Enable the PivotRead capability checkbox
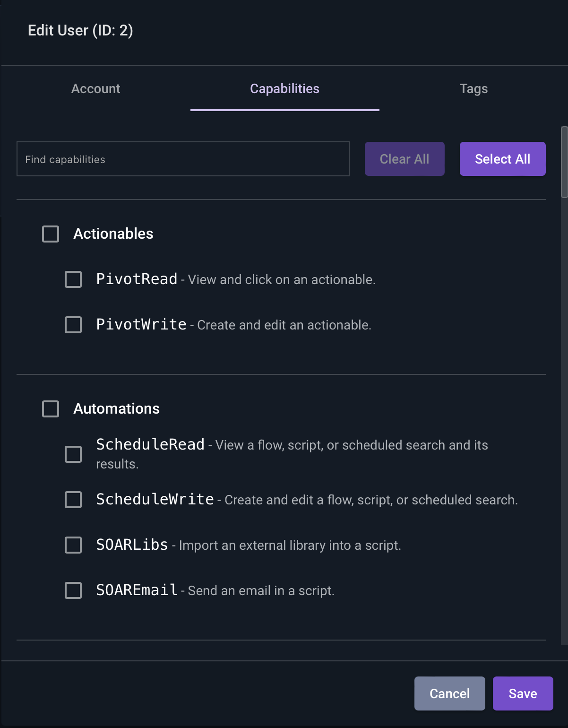 click(x=73, y=279)
